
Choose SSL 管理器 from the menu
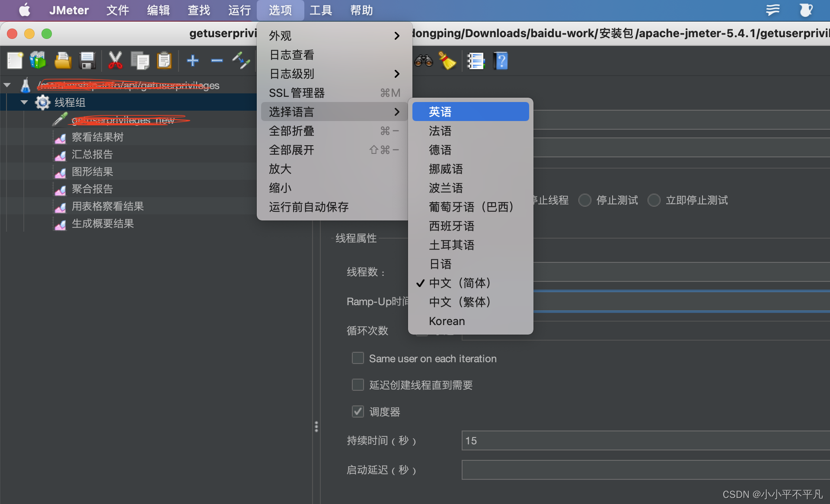(x=335, y=93)
